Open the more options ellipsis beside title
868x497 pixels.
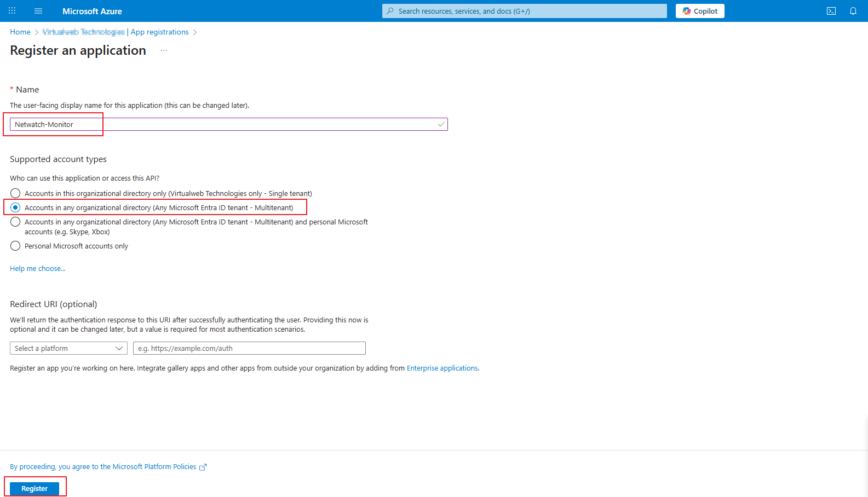(x=164, y=50)
